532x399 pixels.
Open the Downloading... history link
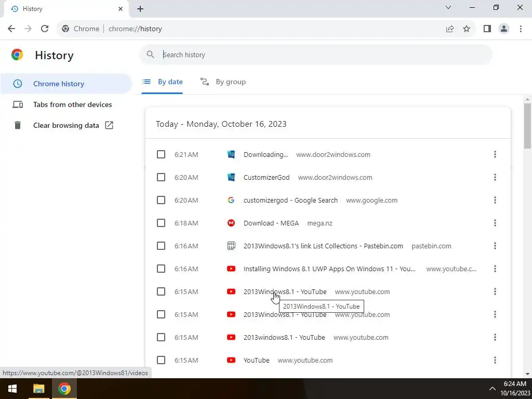[x=265, y=155]
